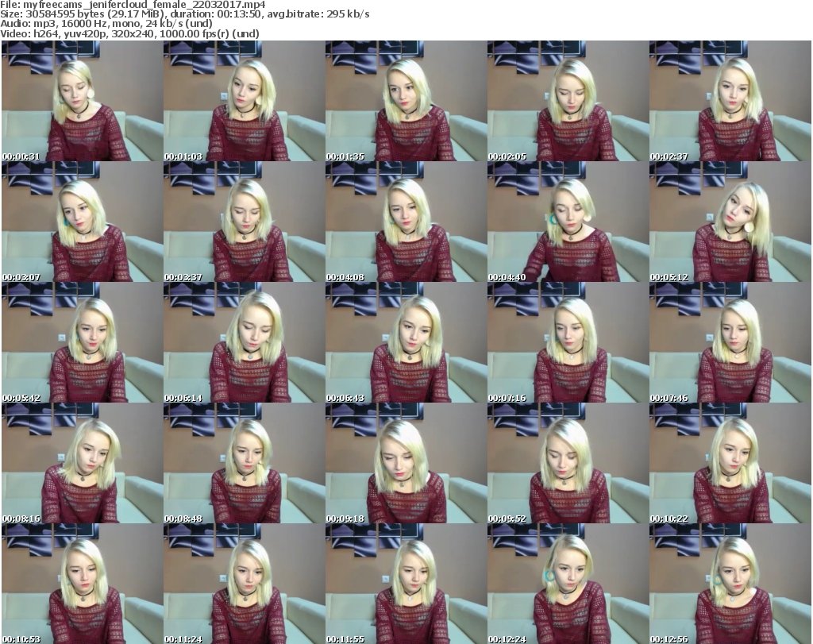Click the thumbnail marked 00:09:52
This screenshot has width=813, height=644.
[568, 463]
